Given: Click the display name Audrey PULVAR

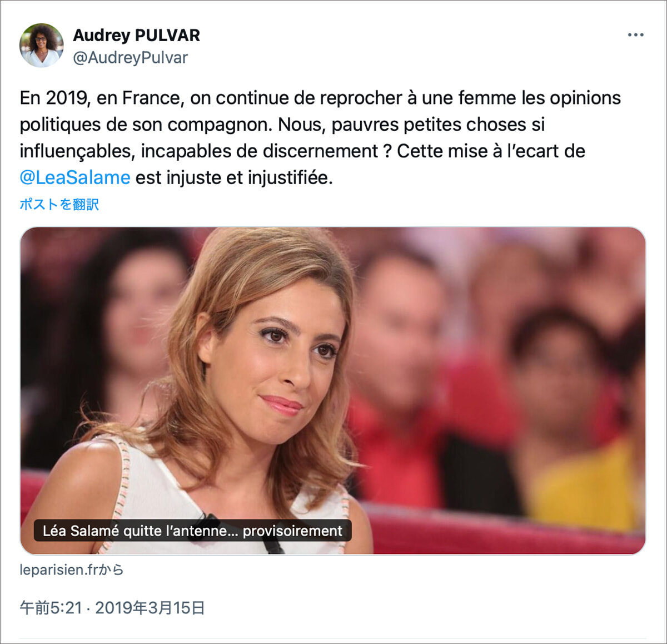Looking at the screenshot, I should (x=136, y=35).
